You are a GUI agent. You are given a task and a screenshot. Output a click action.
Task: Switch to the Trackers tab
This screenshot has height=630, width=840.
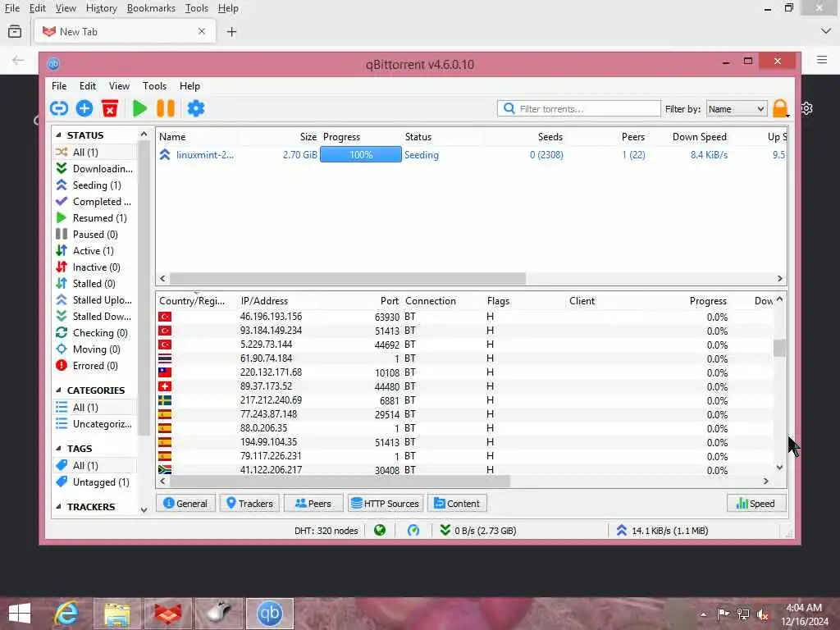click(x=249, y=504)
